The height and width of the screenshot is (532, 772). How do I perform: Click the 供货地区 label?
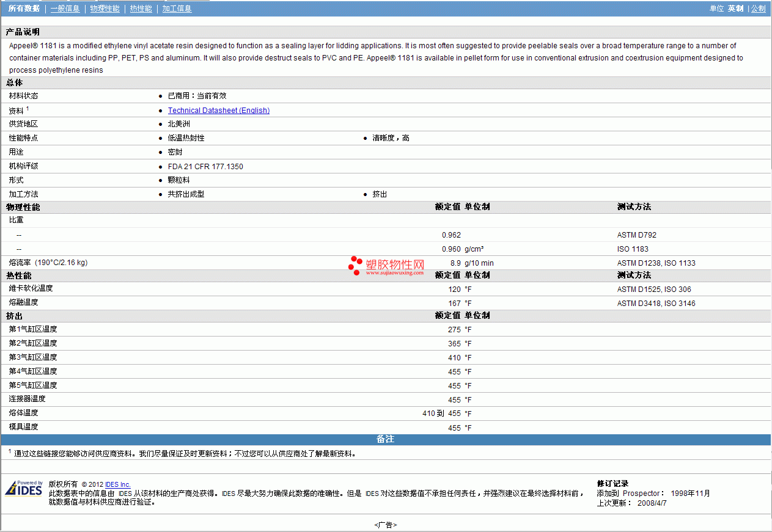click(23, 124)
